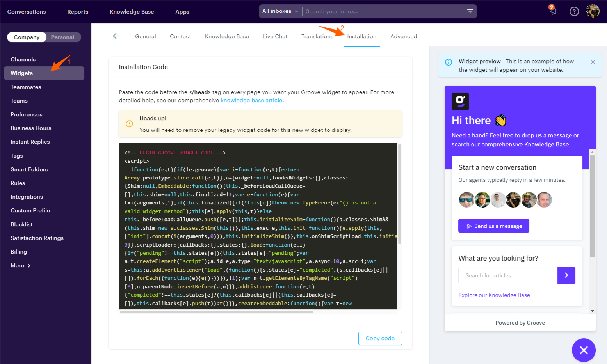Click the code block horizontal scrollbar
The width and height of the screenshot is (607, 364).
217,312
